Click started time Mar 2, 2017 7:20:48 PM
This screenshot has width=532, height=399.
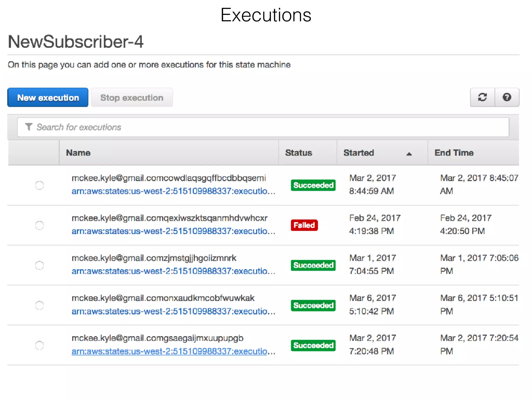coord(373,344)
